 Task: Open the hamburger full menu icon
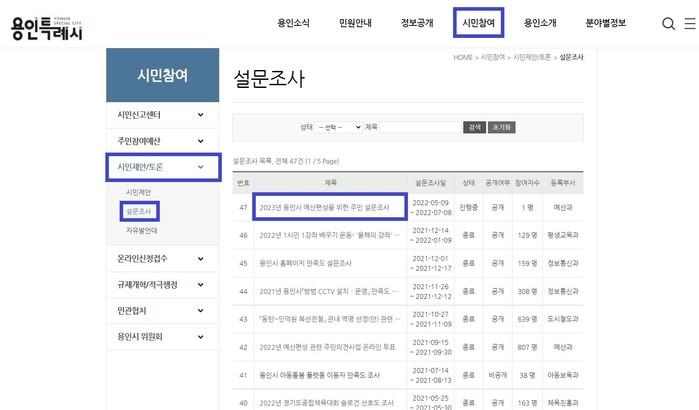(x=690, y=23)
